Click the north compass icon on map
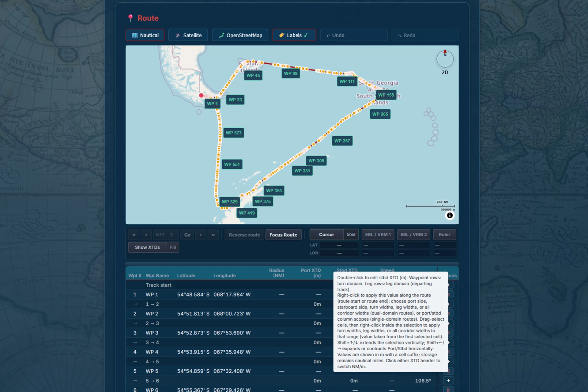 point(445,59)
